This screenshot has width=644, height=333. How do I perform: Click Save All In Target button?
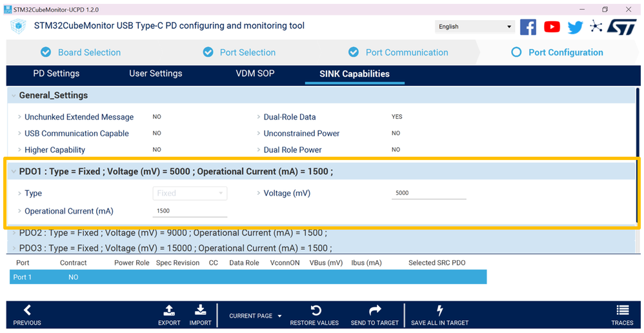pyautogui.click(x=439, y=316)
